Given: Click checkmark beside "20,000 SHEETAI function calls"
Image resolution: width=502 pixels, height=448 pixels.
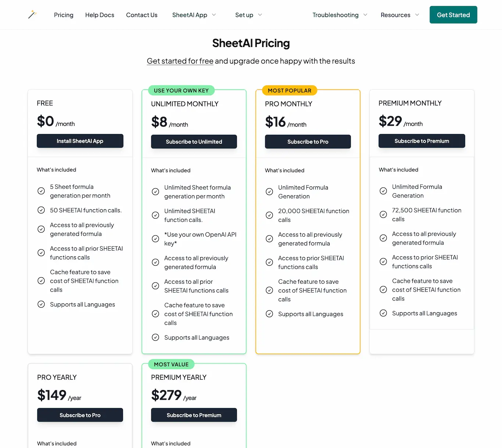Looking at the screenshot, I should 269,215.
